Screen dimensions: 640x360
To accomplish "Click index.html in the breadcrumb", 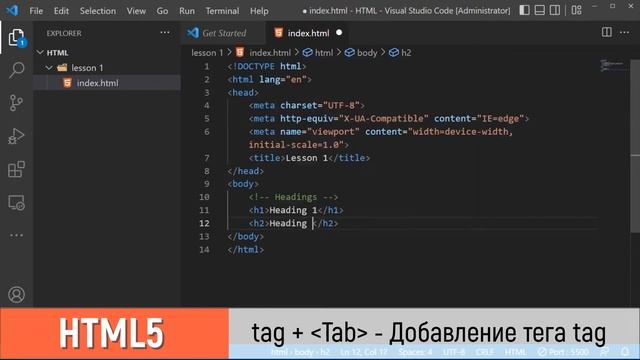I will pyautogui.click(x=270, y=53).
